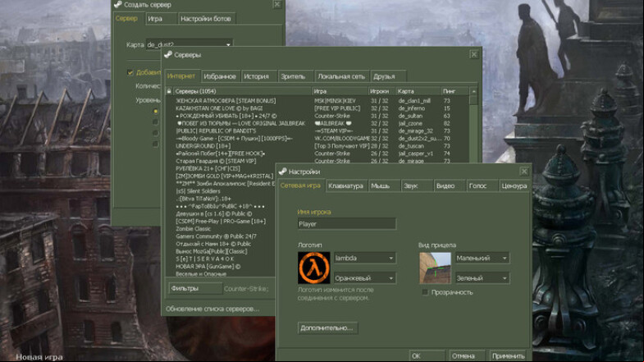
Task: Select server [sS] Silent Soldiers
Action: (198, 191)
